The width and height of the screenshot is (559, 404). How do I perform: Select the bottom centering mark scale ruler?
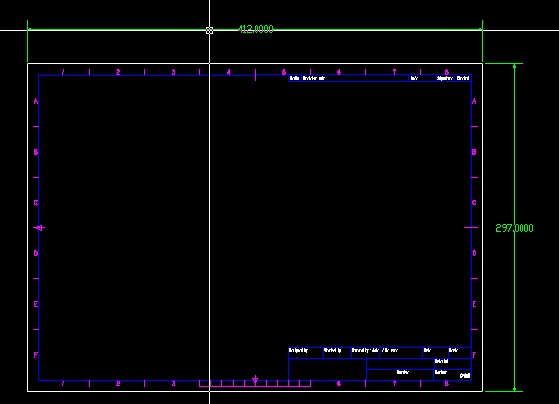click(255, 384)
